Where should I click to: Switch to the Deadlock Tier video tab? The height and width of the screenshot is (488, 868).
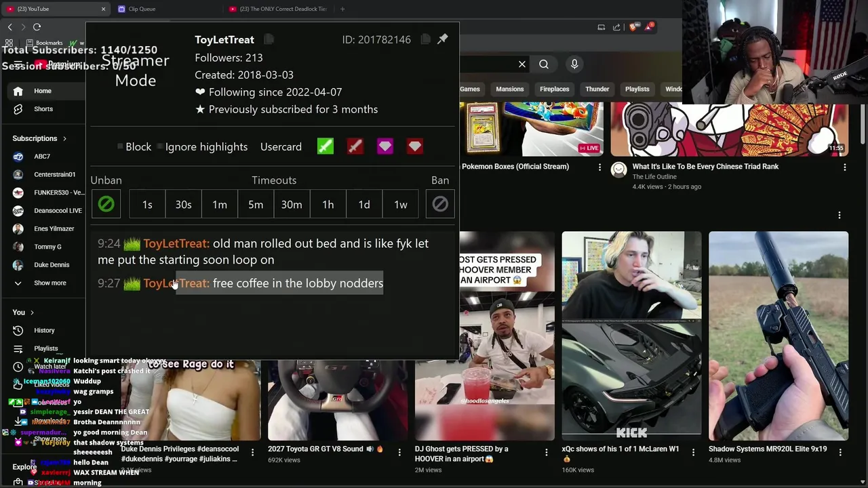point(278,9)
